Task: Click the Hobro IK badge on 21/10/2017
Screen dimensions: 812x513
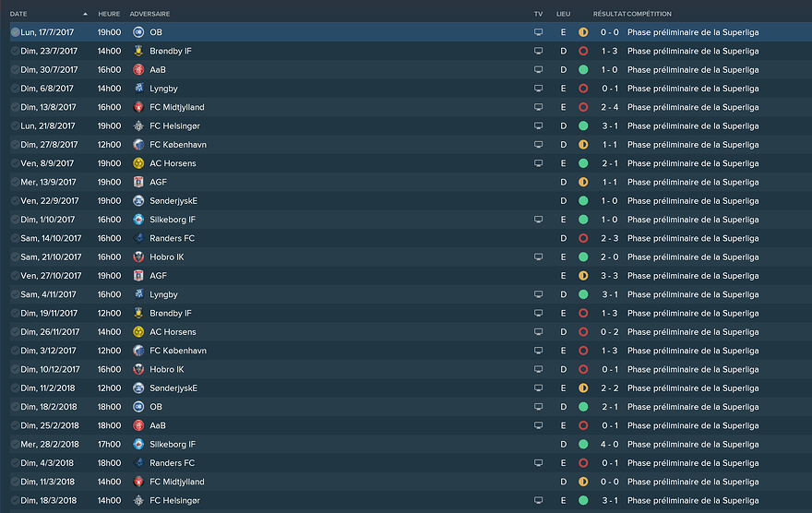Action: click(x=138, y=257)
